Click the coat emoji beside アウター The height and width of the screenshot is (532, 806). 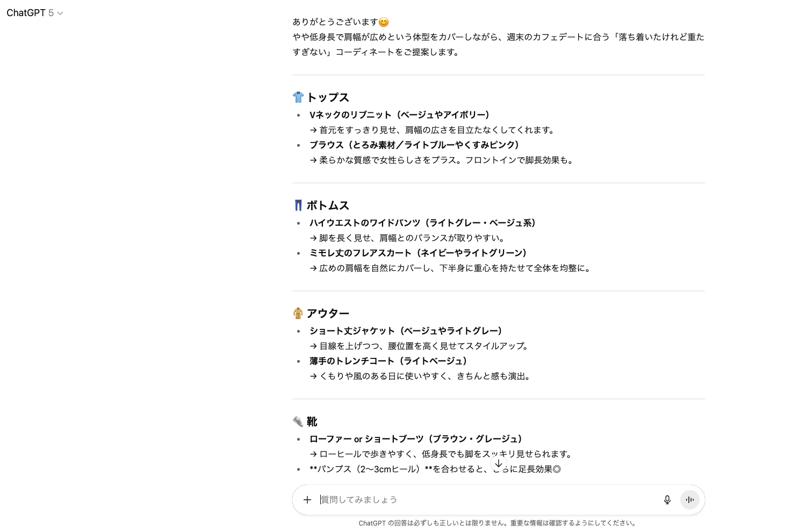(298, 313)
